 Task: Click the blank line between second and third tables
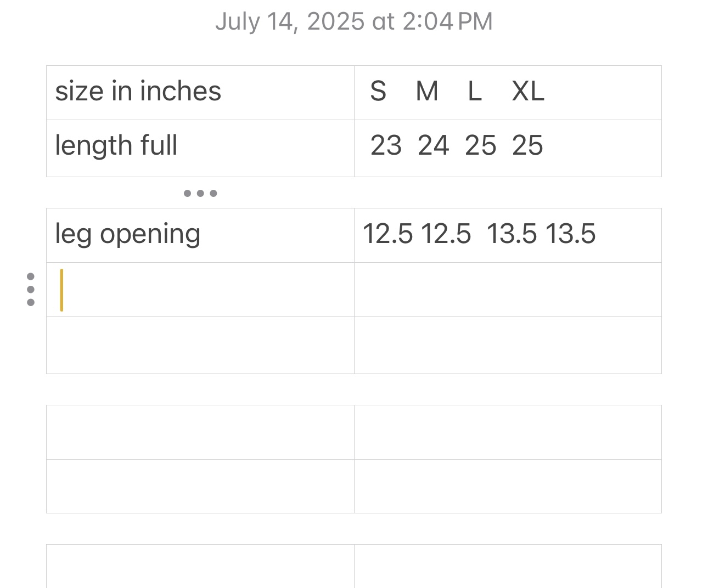353,389
